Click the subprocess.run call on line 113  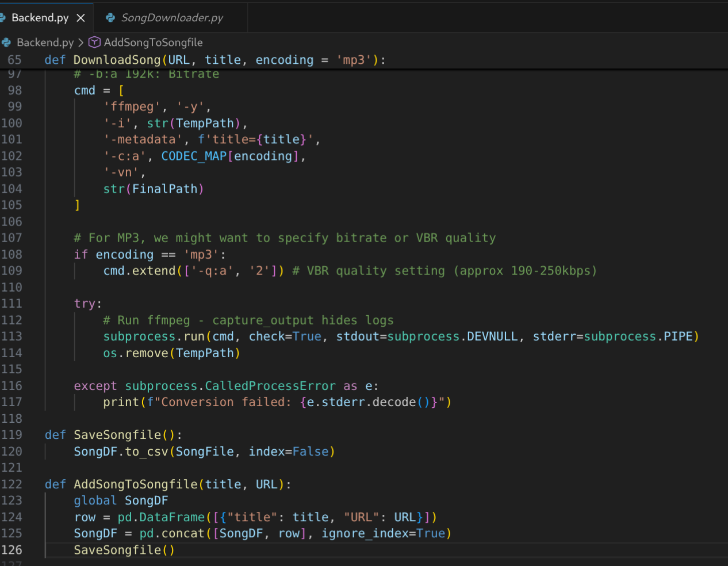(154, 336)
